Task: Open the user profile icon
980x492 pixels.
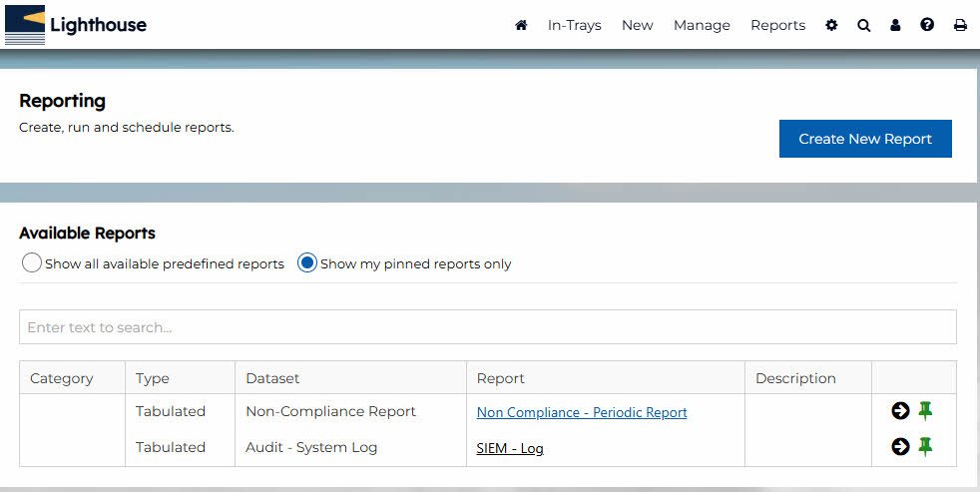Action: pyautogui.click(x=895, y=25)
